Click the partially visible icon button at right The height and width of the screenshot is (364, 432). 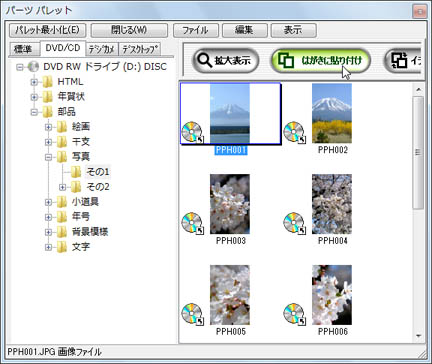coord(402,60)
